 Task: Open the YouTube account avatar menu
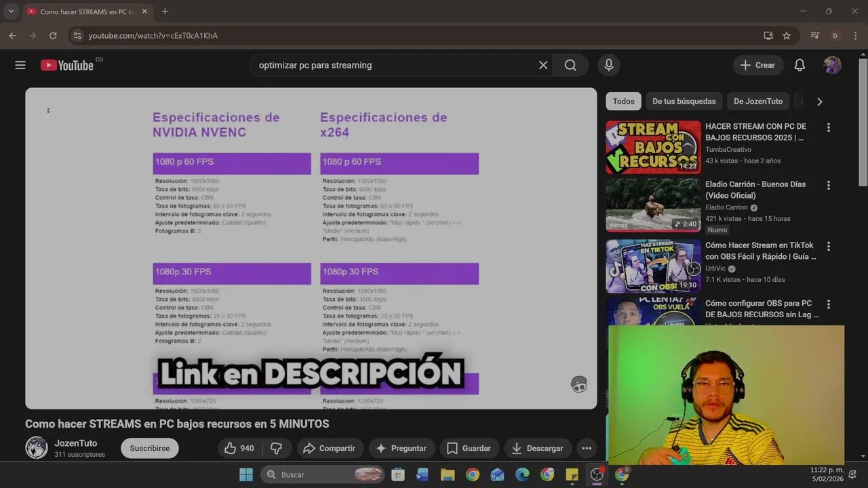(x=832, y=65)
